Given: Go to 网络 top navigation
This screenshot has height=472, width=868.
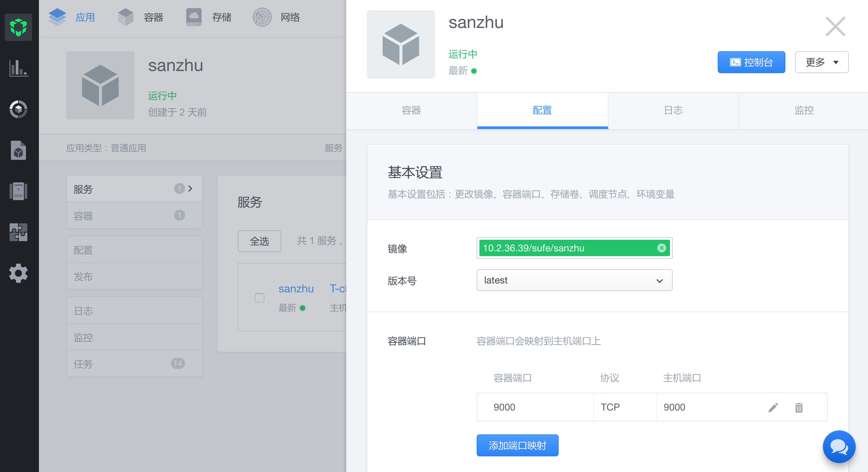Looking at the screenshot, I should 290,17.
